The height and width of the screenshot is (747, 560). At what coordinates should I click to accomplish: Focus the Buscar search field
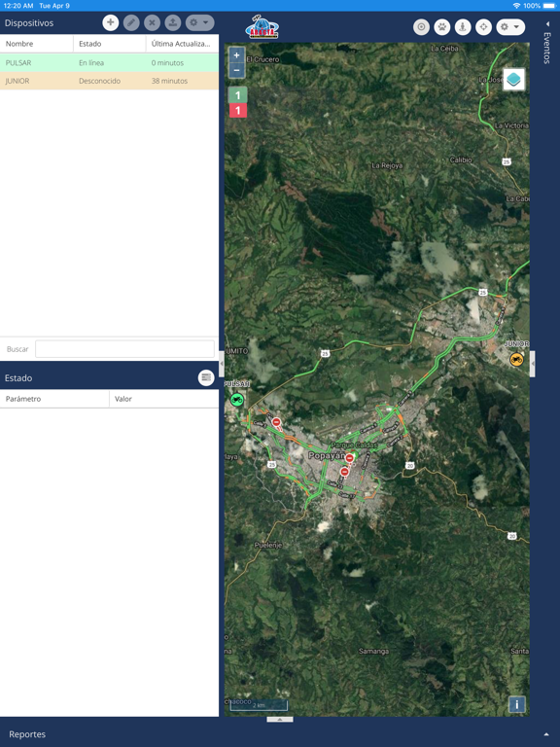point(124,349)
